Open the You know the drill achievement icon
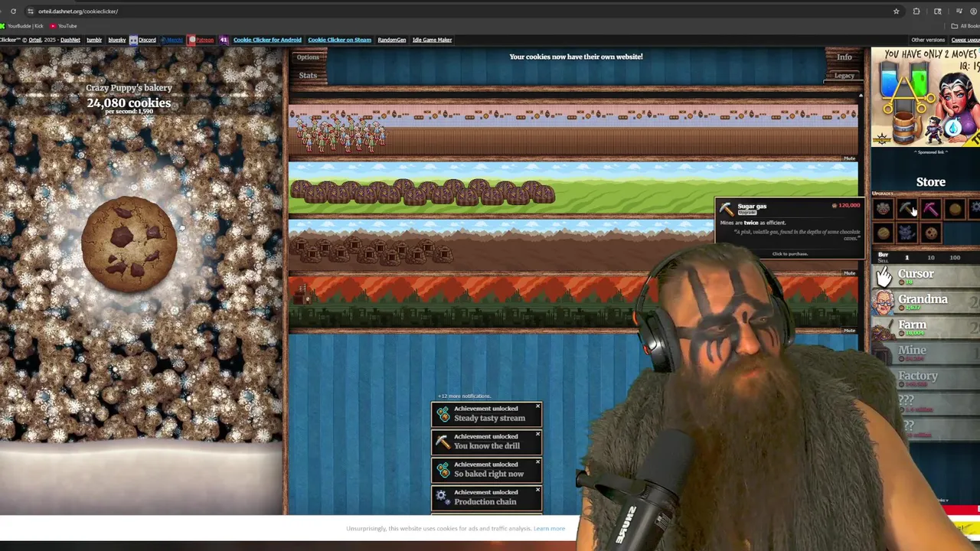The height and width of the screenshot is (551, 980). pos(443,442)
